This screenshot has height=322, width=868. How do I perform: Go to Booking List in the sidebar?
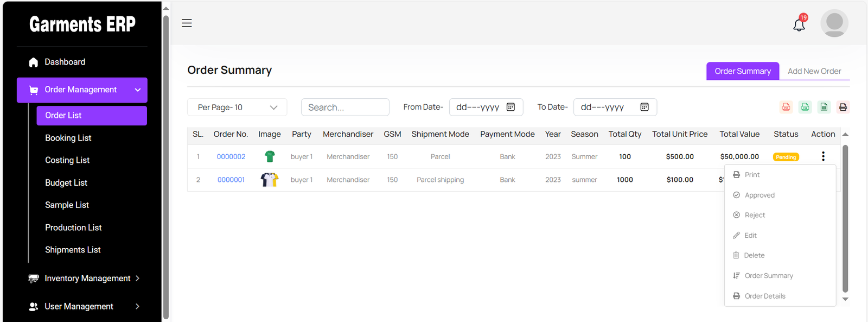pos(68,138)
